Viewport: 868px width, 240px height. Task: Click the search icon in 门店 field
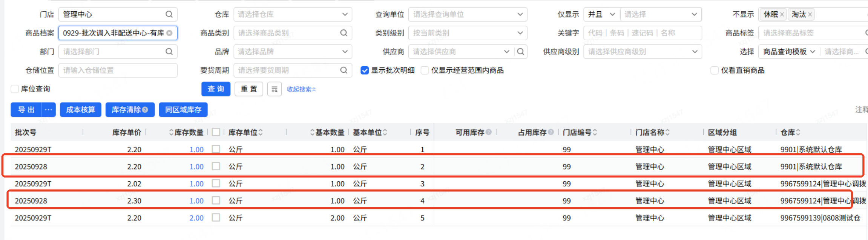(x=169, y=14)
